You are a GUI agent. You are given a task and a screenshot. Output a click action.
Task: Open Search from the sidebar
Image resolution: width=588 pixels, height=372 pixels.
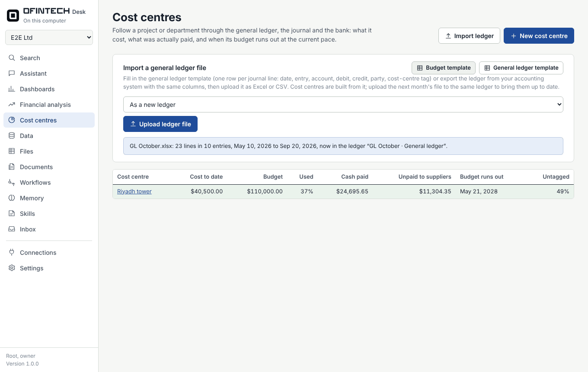(x=49, y=58)
